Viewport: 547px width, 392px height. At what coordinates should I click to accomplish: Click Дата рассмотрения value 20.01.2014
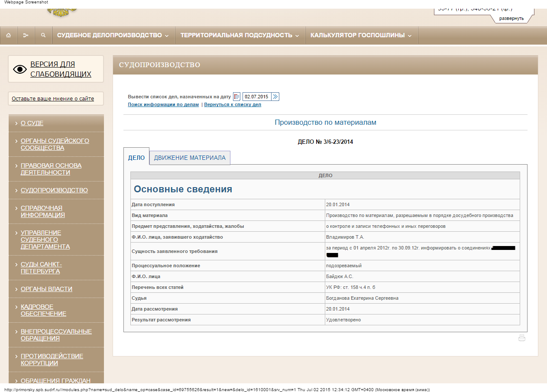point(338,309)
